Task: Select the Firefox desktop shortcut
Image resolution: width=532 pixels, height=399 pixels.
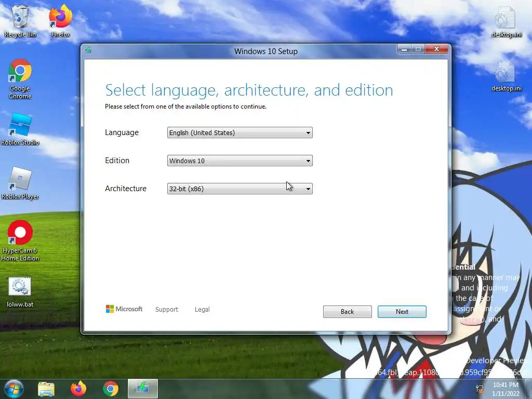Action: pyautogui.click(x=60, y=21)
